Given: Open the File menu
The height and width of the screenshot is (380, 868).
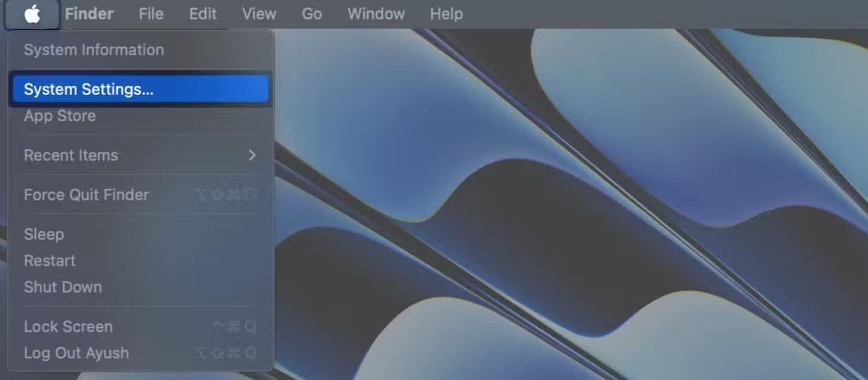Looking at the screenshot, I should [151, 13].
